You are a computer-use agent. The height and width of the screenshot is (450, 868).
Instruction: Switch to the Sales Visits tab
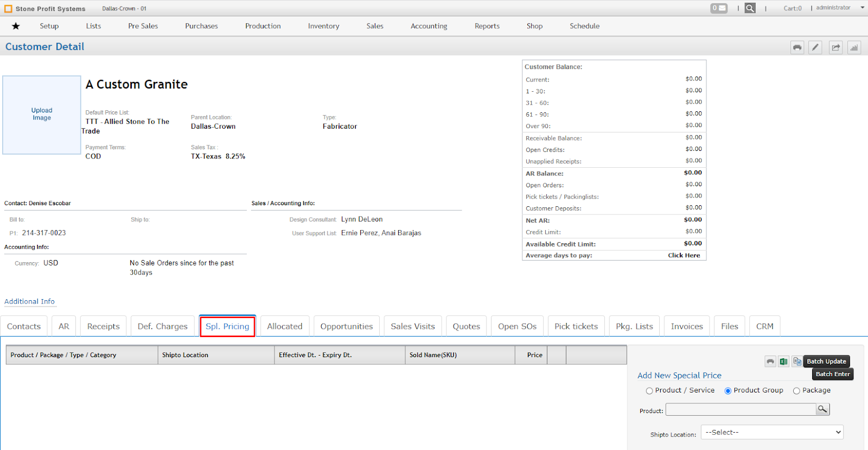tap(413, 326)
